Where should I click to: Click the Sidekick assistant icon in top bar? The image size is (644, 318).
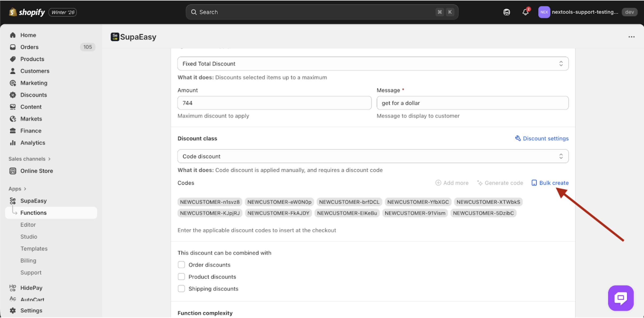[x=507, y=12]
